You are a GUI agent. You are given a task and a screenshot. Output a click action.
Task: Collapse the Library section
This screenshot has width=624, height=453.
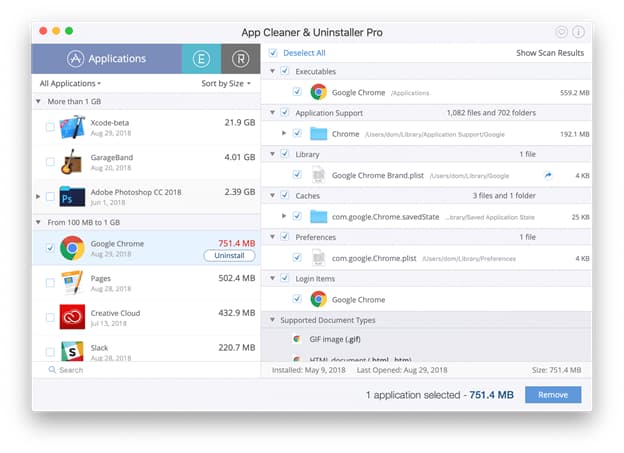(x=273, y=154)
